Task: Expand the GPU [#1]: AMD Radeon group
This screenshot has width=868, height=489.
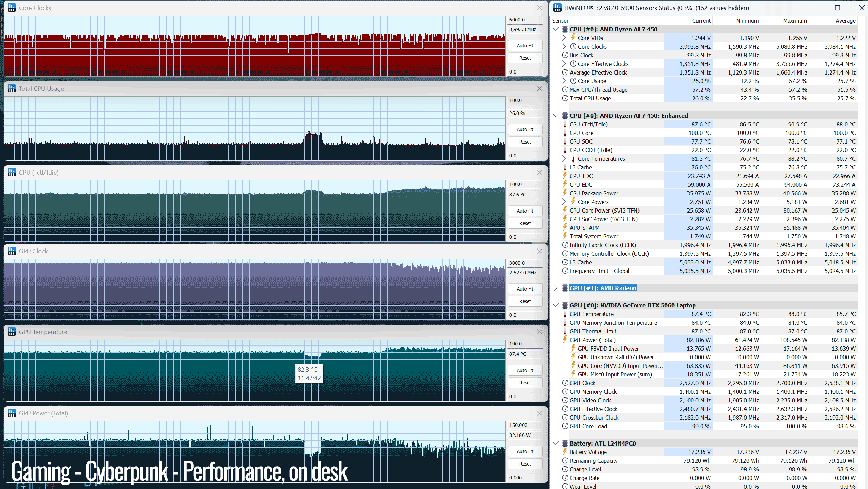Action: click(556, 288)
